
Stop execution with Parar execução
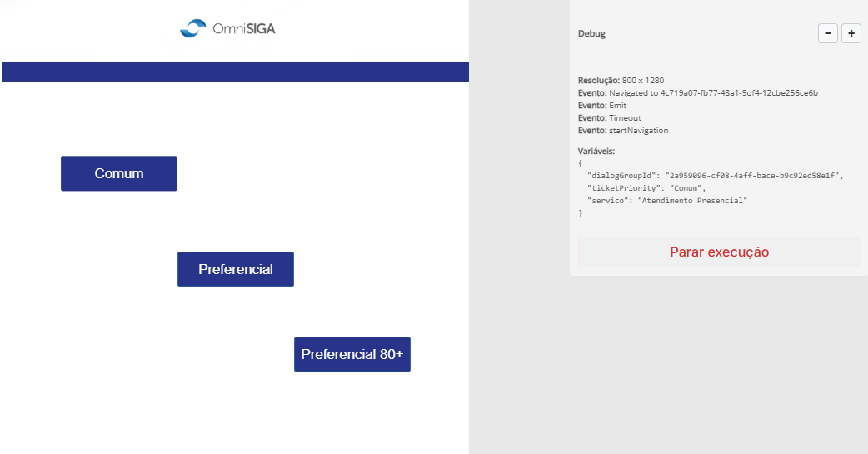pos(719,252)
